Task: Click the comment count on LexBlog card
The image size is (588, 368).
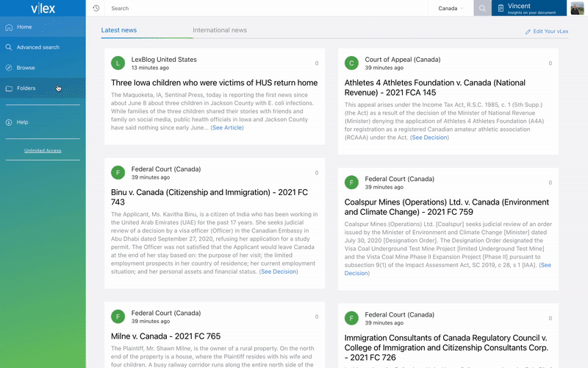Action: [317, 63]
